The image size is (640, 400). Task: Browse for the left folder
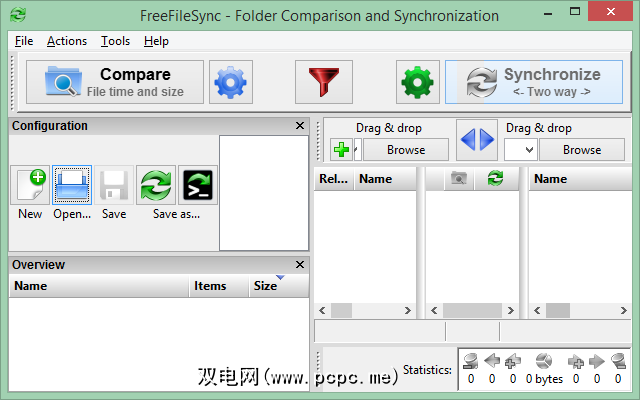tap(406, 150)
